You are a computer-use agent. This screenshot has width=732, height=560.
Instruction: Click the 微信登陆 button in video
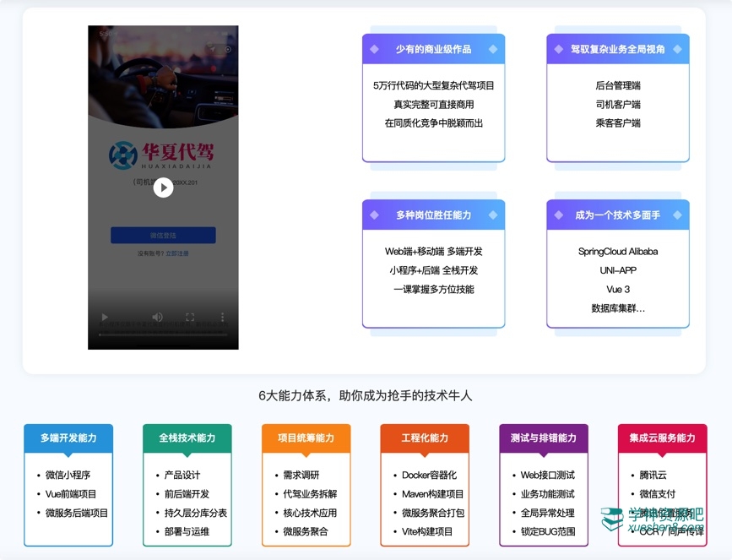coord(163,236)
